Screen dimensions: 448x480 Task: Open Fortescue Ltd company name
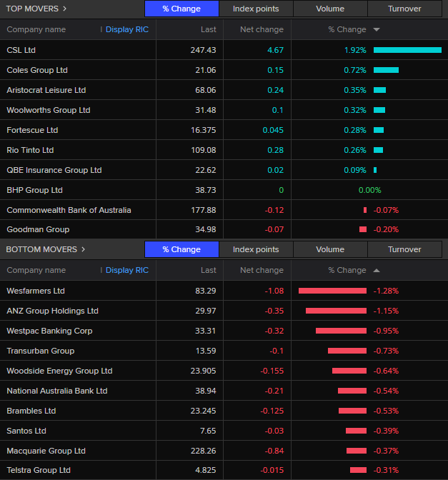pyautogui.click(x=32, y=130)
